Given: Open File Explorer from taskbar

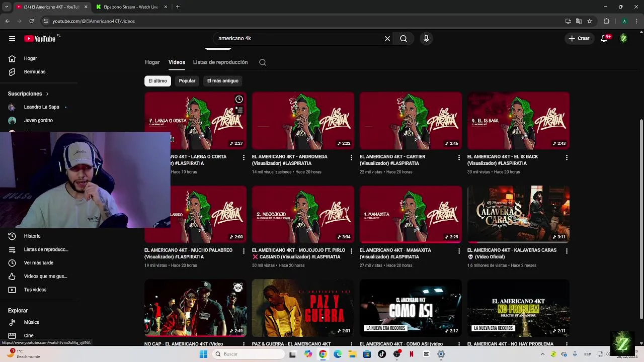Looking at the screenshot, I should pos(353,354).
